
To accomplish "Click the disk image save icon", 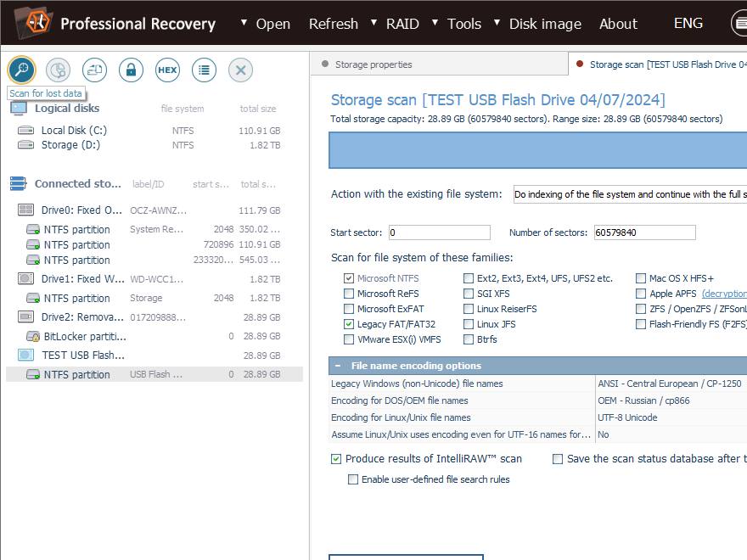I will [94, 70].
